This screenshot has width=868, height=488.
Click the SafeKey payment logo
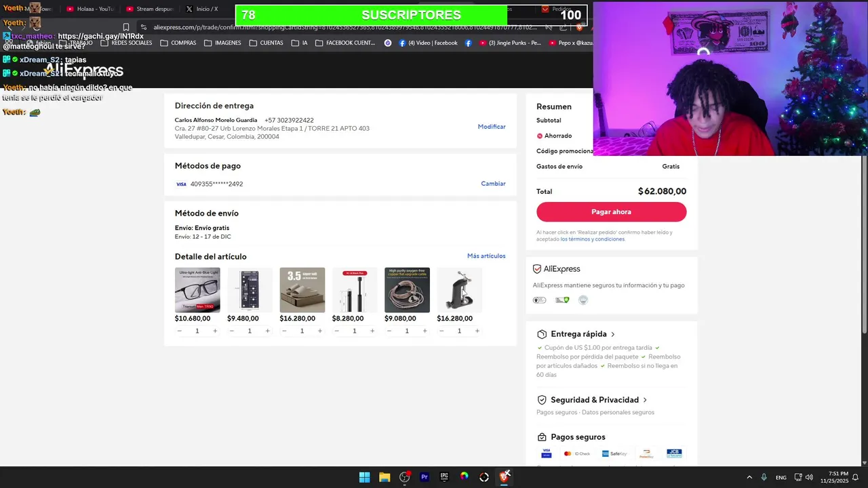pyautogui.click(x=614, y=453)
